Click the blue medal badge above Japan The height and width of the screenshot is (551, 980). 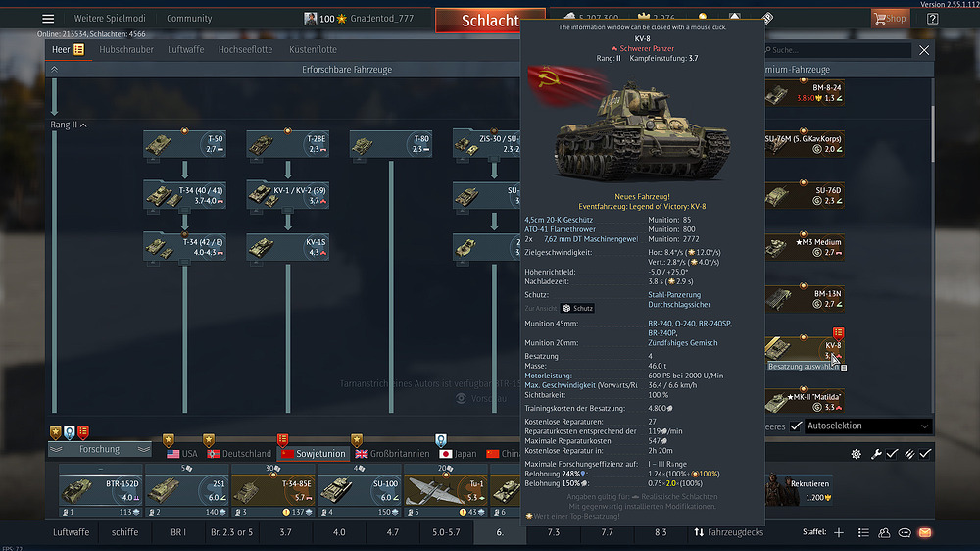point(441,440)
